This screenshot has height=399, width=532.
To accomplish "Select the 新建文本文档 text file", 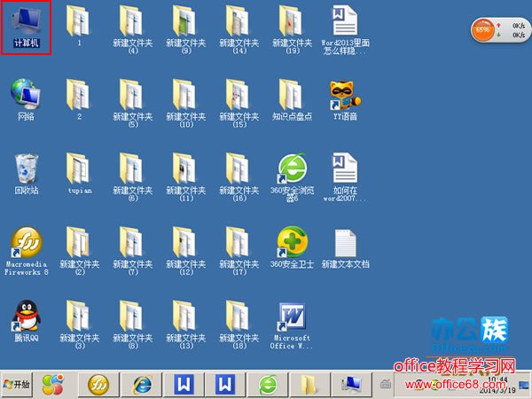I will pyautogui.click(x=345, y=241).
